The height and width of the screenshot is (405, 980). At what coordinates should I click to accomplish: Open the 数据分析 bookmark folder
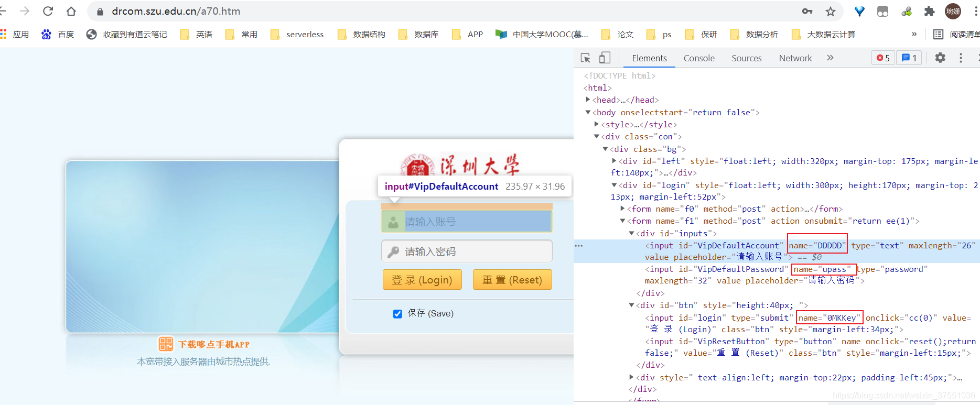754,34
